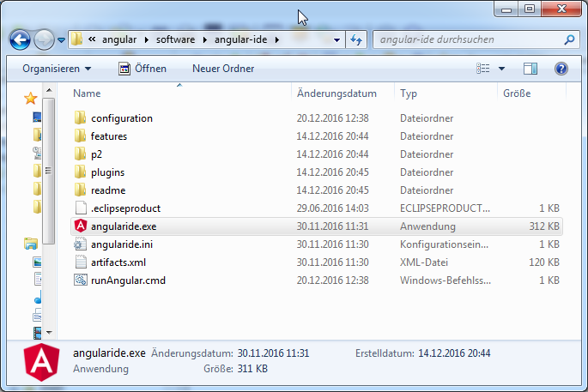Open the Organisieren menu

57,69
